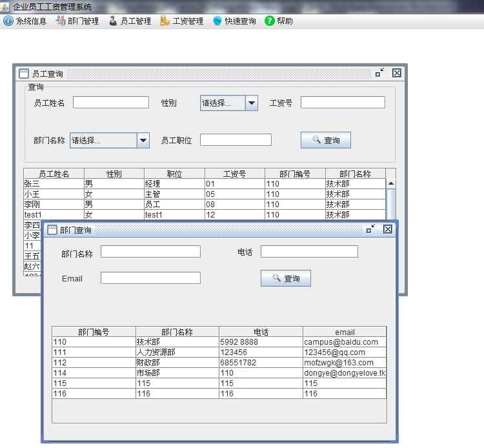Click 查询 button in 员工查询 window
The image size is (484, 448).
(x=326, y=140)
